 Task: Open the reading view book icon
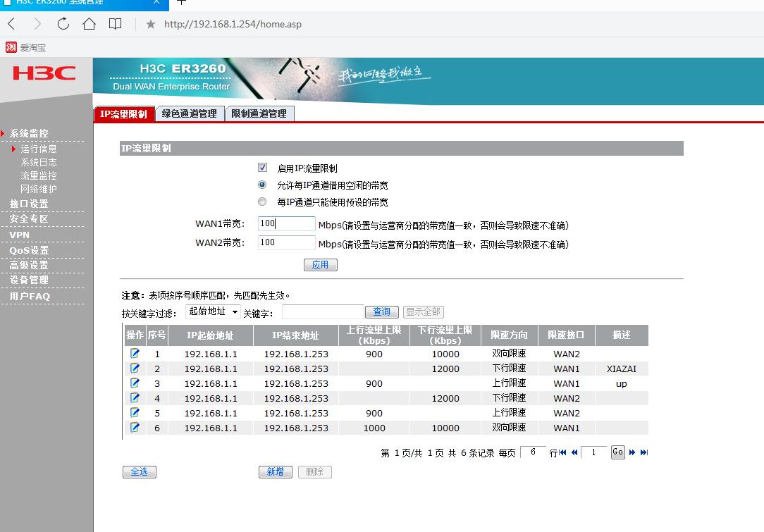(x=115, y=24)
